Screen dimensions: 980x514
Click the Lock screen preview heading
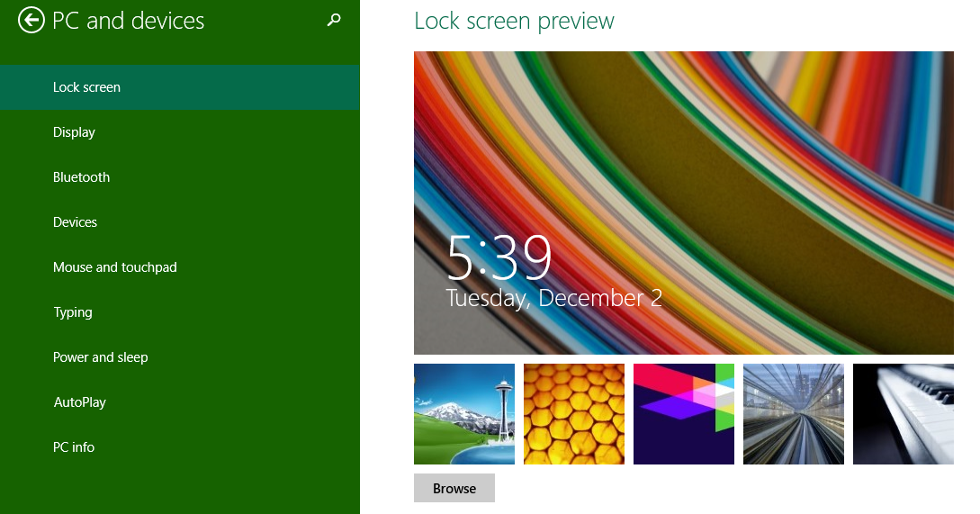tap(515, 21)
